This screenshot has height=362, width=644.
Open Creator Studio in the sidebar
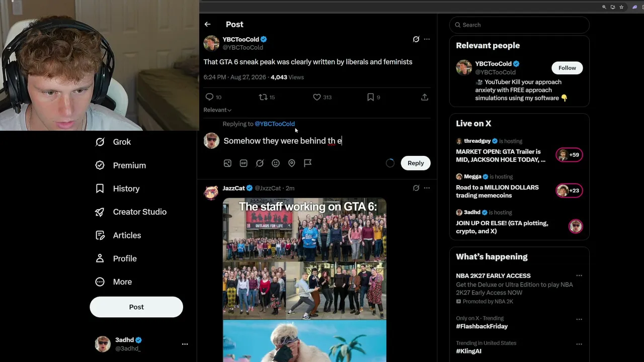pyautogui.click(x=131, y=212)
